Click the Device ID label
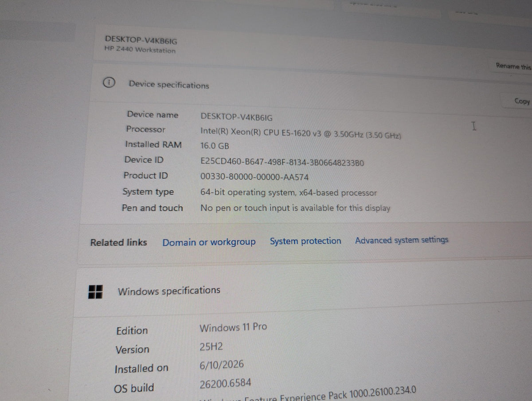The width and height of the screenshot is (532, 401). [144, 160]
